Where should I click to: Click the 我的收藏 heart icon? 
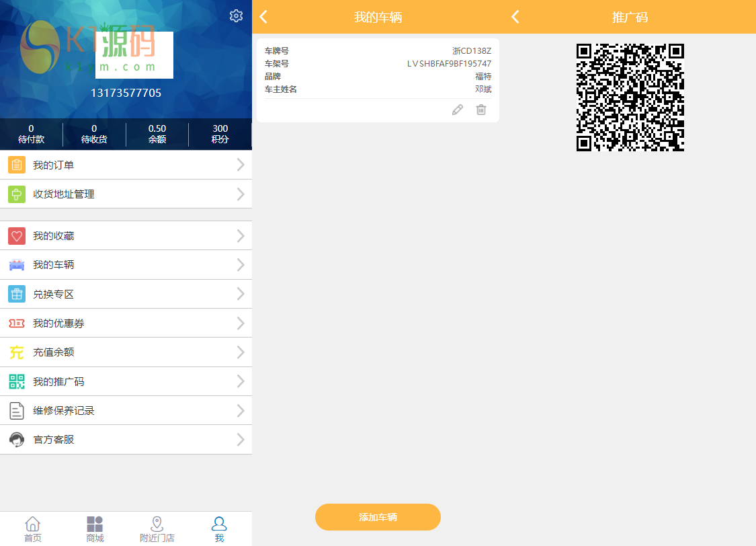[x=17, y=236]
